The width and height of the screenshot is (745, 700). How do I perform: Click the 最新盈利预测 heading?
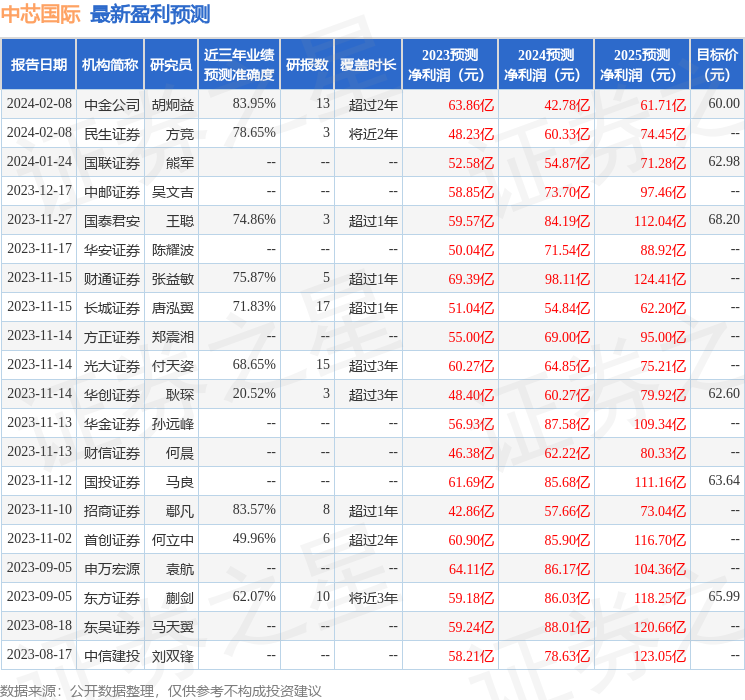point(150,14)
